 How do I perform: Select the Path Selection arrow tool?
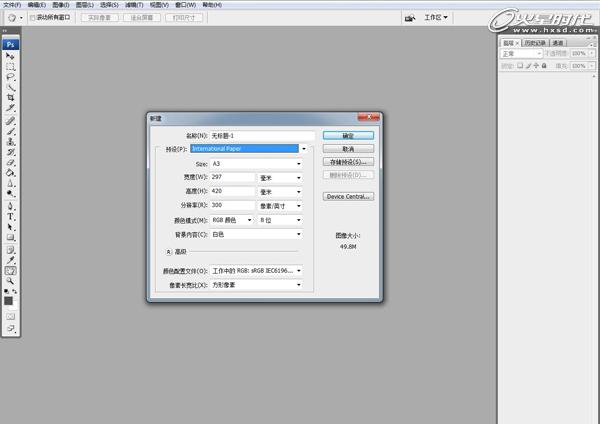(x=10, y=227)
